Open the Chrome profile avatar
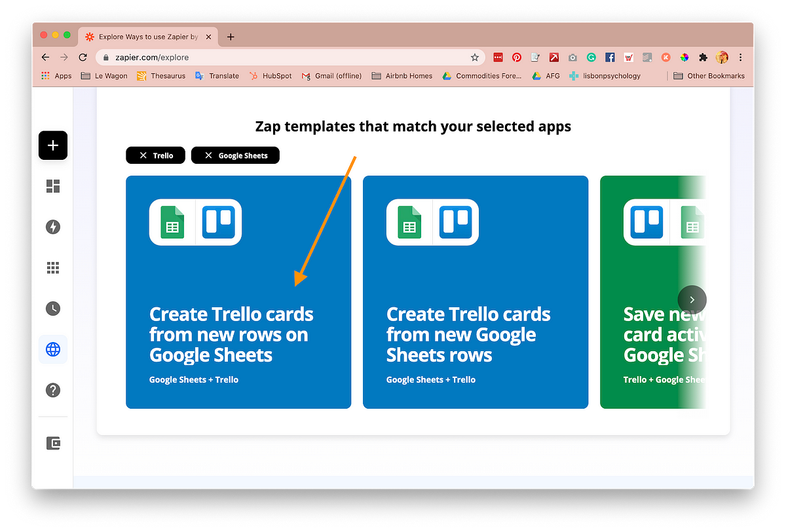786x532 pixels. (x=722, y=58)
